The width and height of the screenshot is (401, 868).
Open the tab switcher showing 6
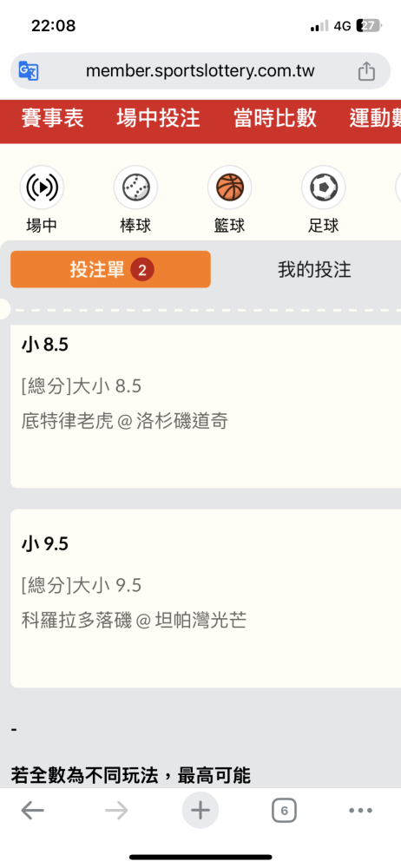point(284,811)
